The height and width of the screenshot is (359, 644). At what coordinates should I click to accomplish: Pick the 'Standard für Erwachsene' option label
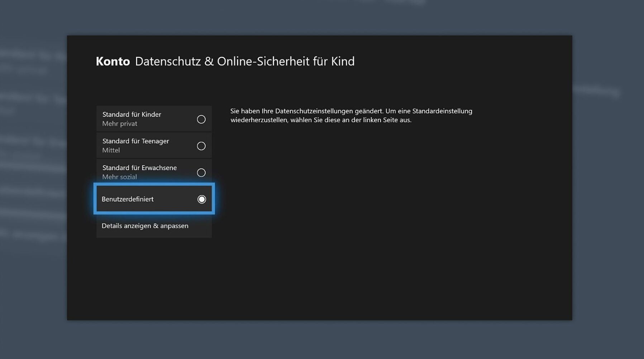point(139,168)
